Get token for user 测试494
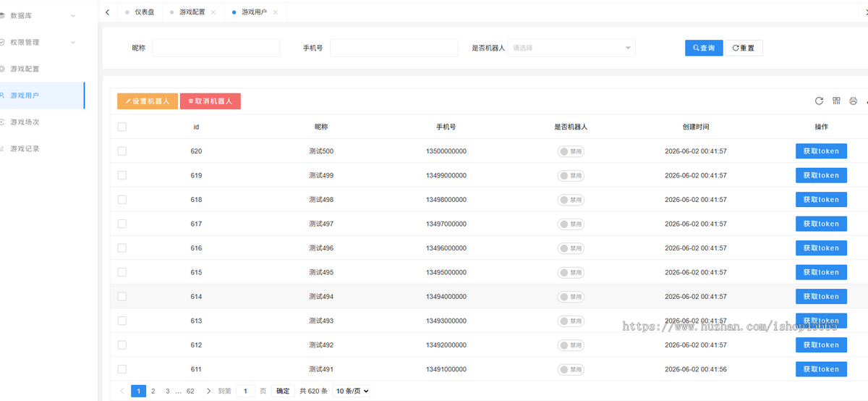This screenshot has width=868, height=401. (x=821, y=296)
